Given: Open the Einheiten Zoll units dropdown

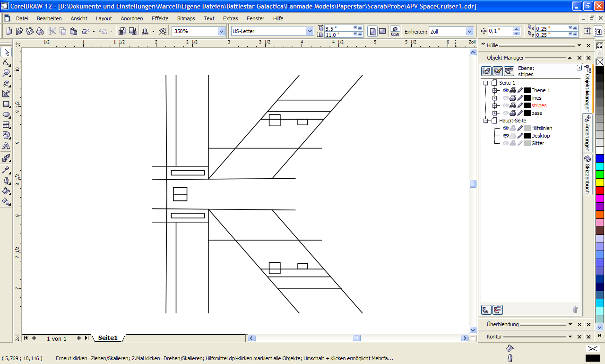Looking at the screenshot, I should pyautogui.click(x=469, y=31).
